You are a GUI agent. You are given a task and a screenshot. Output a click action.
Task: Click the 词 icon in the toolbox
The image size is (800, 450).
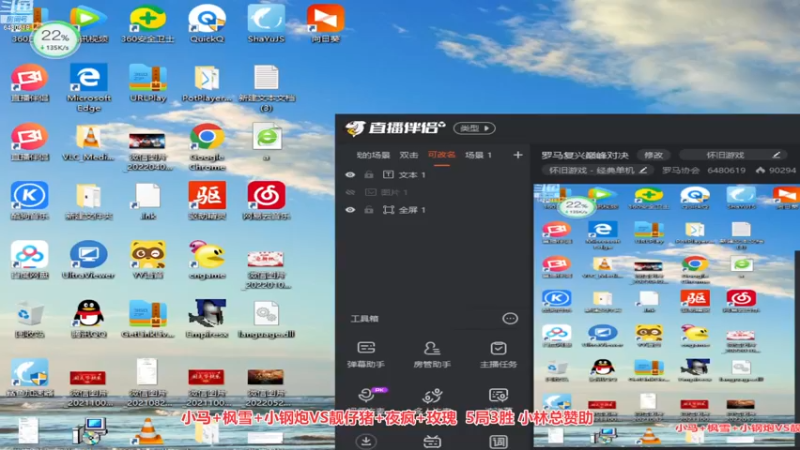(498, 441)
